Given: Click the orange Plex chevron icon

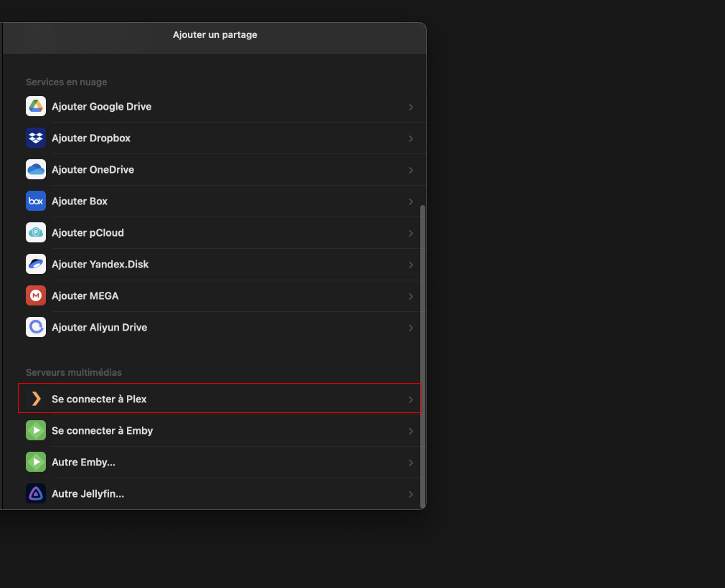Looking at the screenshot, I should pos(36,399).
